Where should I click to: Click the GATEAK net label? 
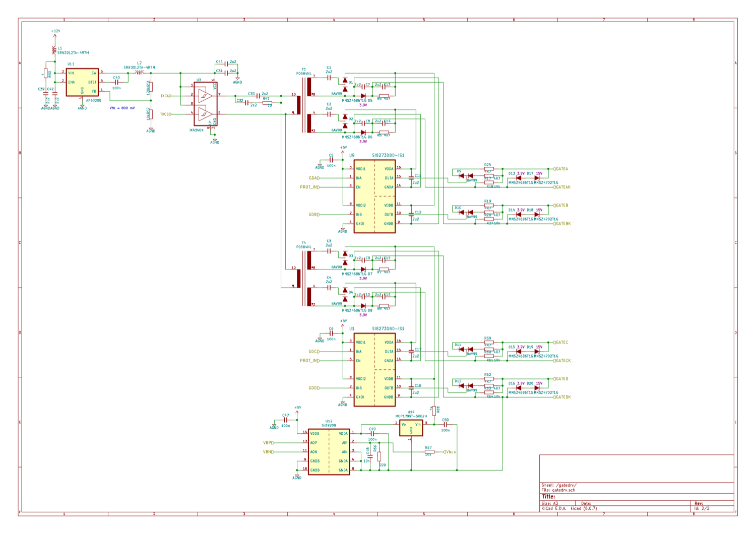coord(562,187)
